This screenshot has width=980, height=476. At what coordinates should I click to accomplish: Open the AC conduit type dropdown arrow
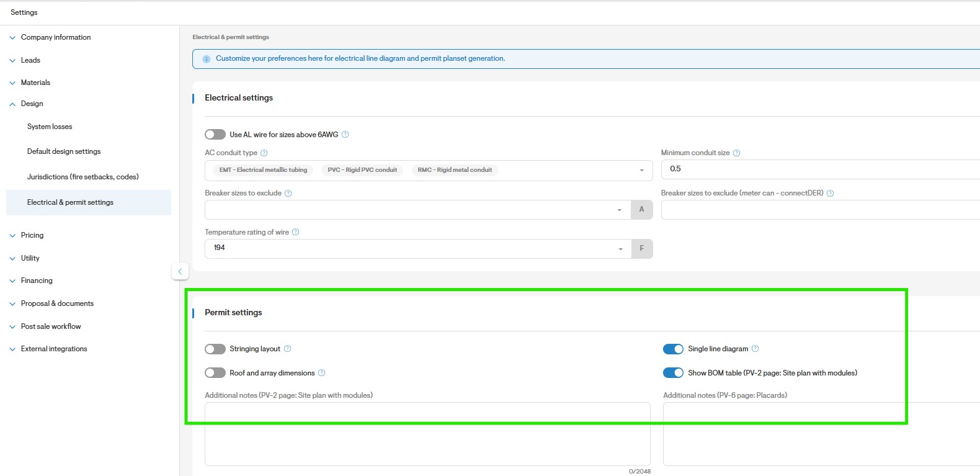[x=642, y=171]
